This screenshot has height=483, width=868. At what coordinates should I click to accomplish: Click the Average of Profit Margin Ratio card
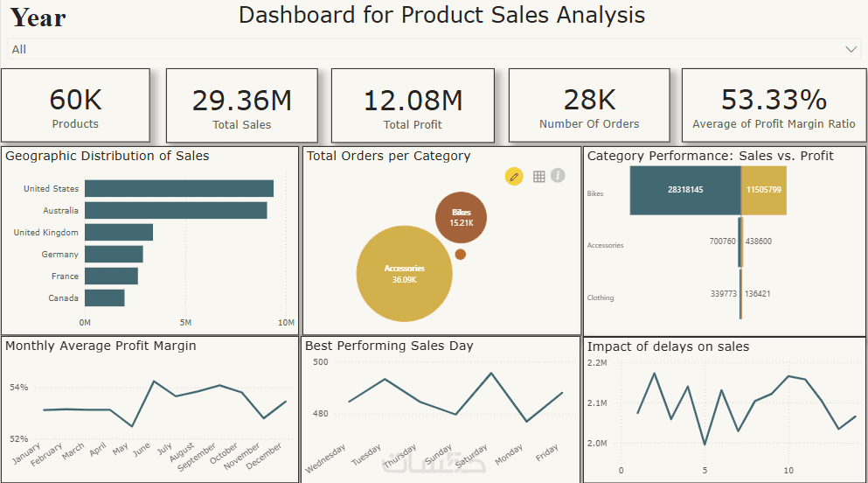[x=774, y=105]
